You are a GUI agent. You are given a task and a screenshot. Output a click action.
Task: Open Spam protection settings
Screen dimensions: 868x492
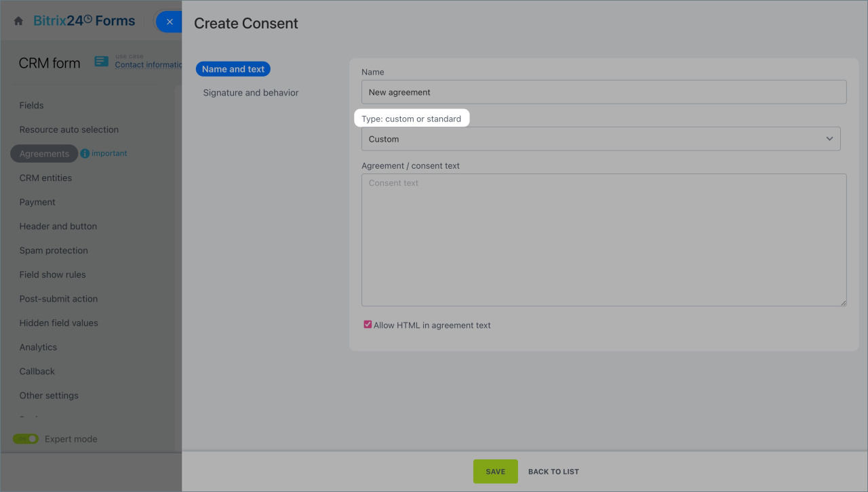click(54, 251)
